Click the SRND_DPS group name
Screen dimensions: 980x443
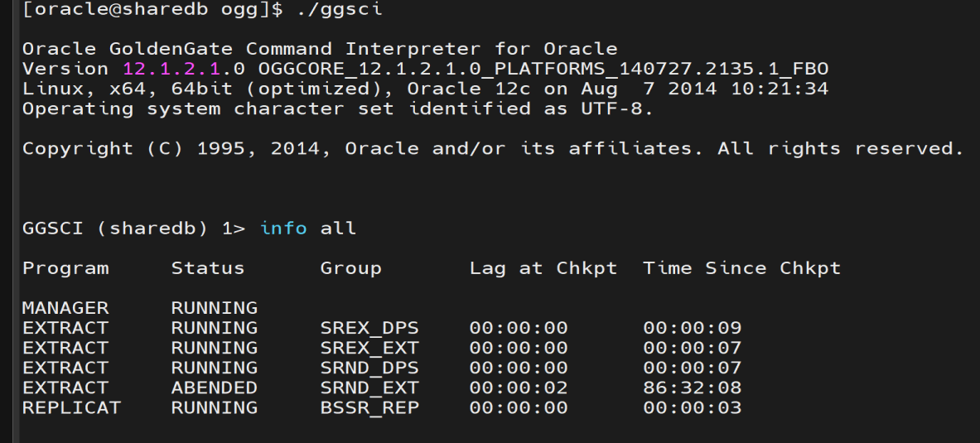coord(369,368)
